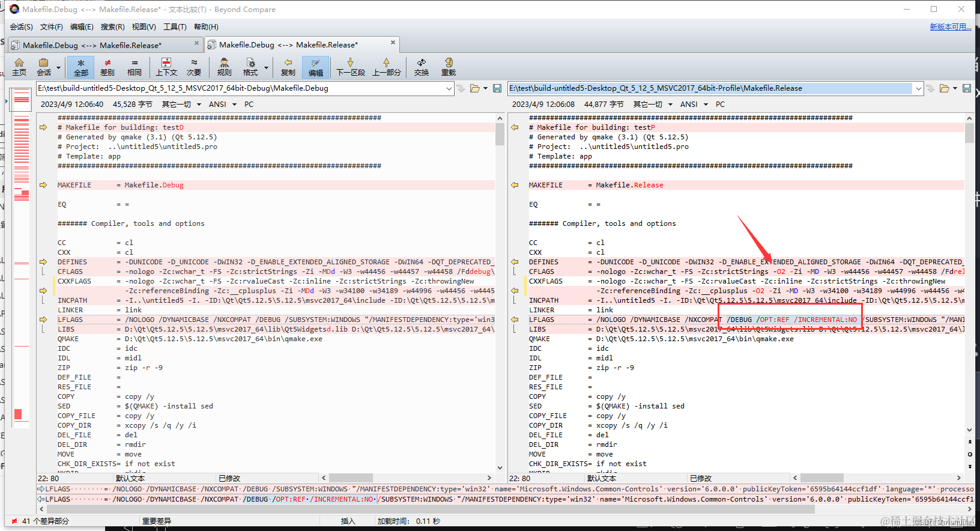The width and height of the screenshot is (980, 531).
Task: Close the active second comparison tab
Action: pos(393,43)
